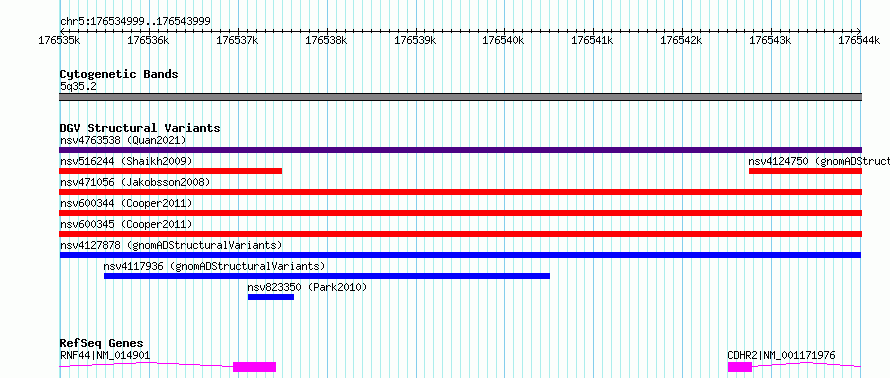The width and height of the screenshot is (890, 378).
Task: Click the nsv4117936 (gnomADStructuralVariants) label
Action: pyautogui.click(x=215, y=266)
